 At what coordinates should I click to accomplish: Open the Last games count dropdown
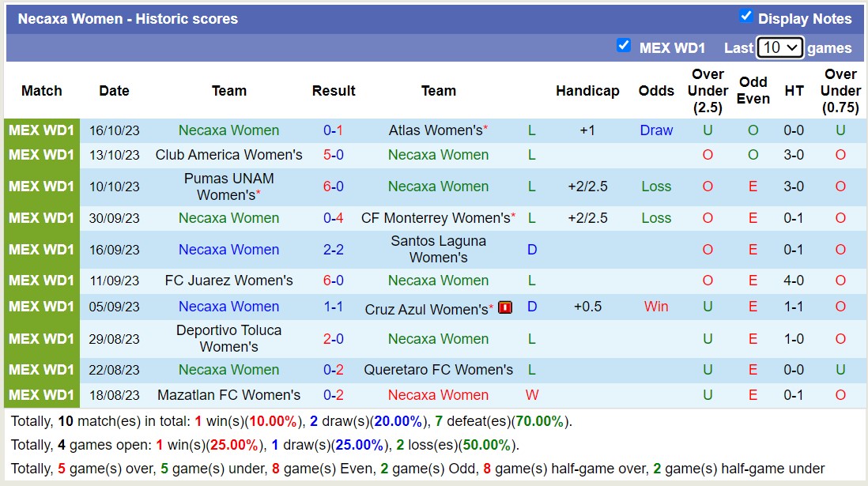pyautogui.click(x=779, y=47)
